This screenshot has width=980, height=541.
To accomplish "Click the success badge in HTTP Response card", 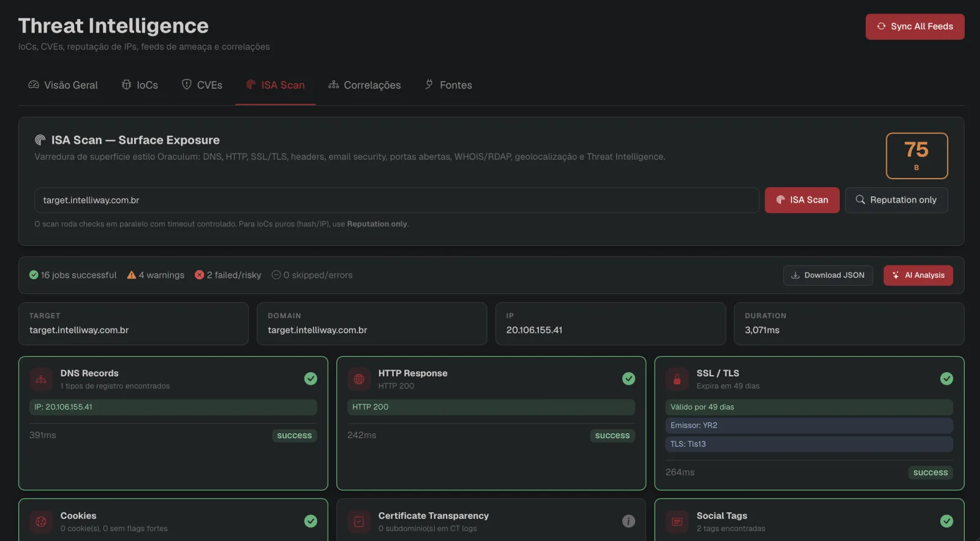I will 612,436.
